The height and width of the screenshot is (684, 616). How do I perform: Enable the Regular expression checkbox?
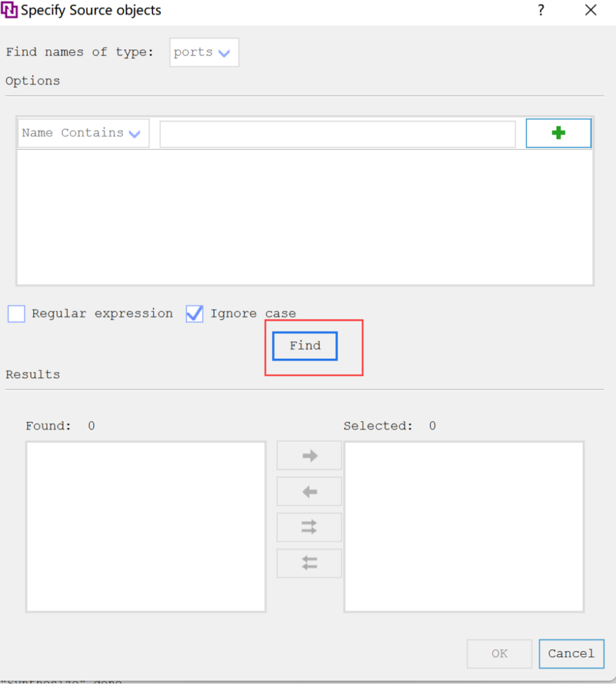pyautogui.click(x=17, y=314)
